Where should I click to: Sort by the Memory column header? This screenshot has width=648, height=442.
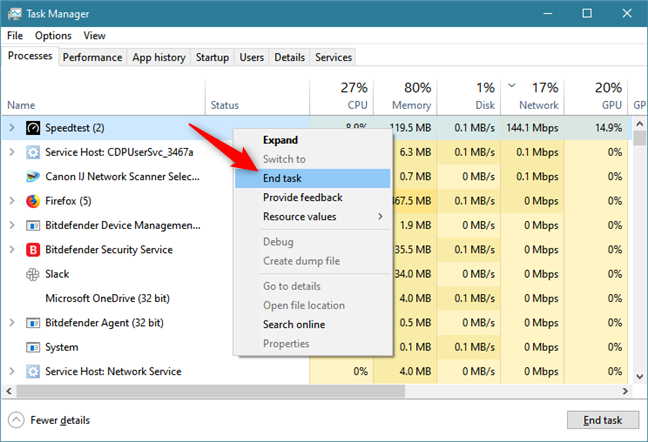click(x=405, y=97)
